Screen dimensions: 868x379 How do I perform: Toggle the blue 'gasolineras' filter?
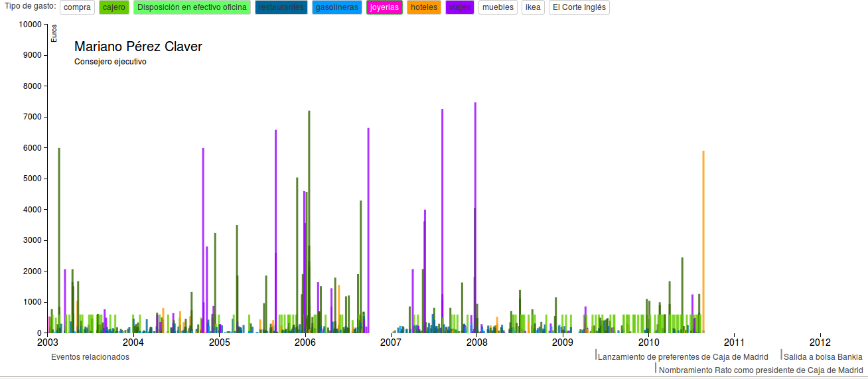click(x=337, y=7)
